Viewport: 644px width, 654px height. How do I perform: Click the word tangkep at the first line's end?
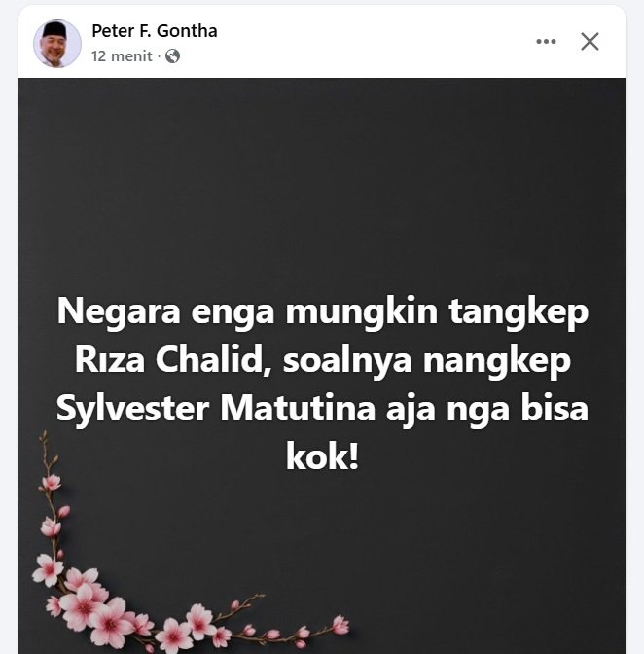pyautogui.click(x=519, y=312)
